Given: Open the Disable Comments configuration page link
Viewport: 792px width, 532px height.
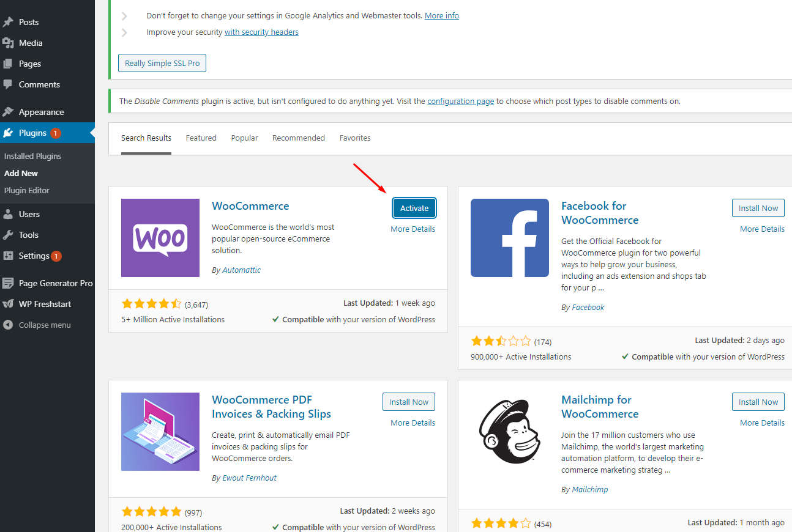Looking at the screenshot, I should point(460,102).
